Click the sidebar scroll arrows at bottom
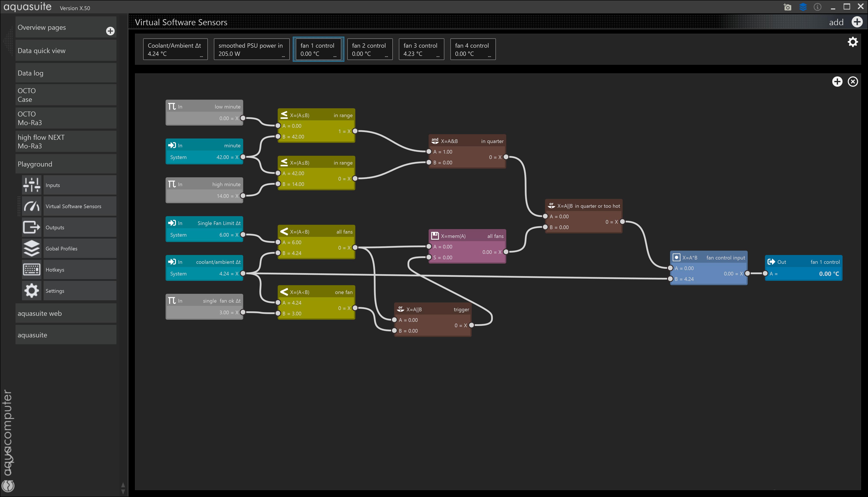The height and width of the screenshot is (497, 868). 123,488
